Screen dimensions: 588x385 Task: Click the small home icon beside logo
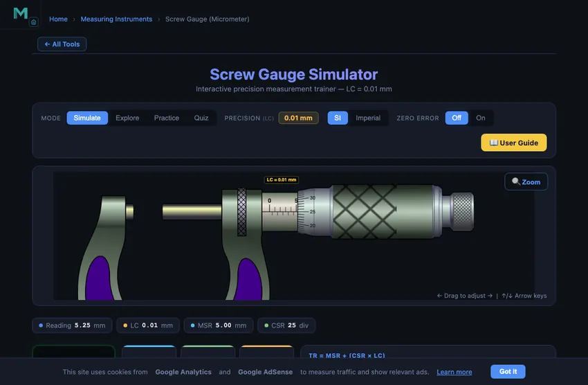coord(33,22)
